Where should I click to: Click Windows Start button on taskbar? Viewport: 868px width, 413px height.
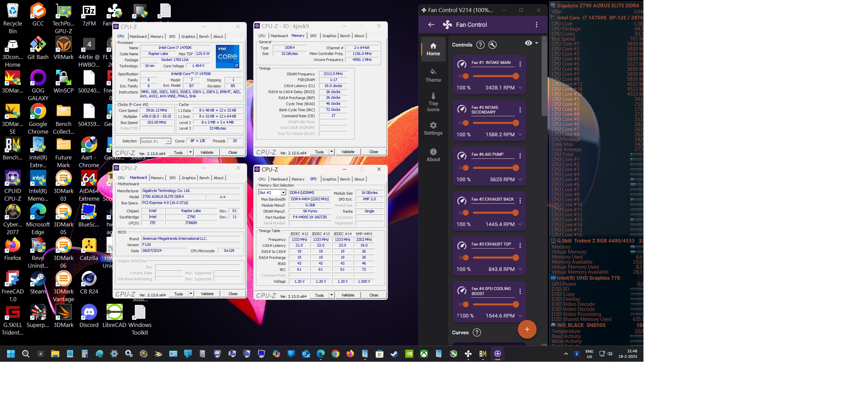(11, 354)
